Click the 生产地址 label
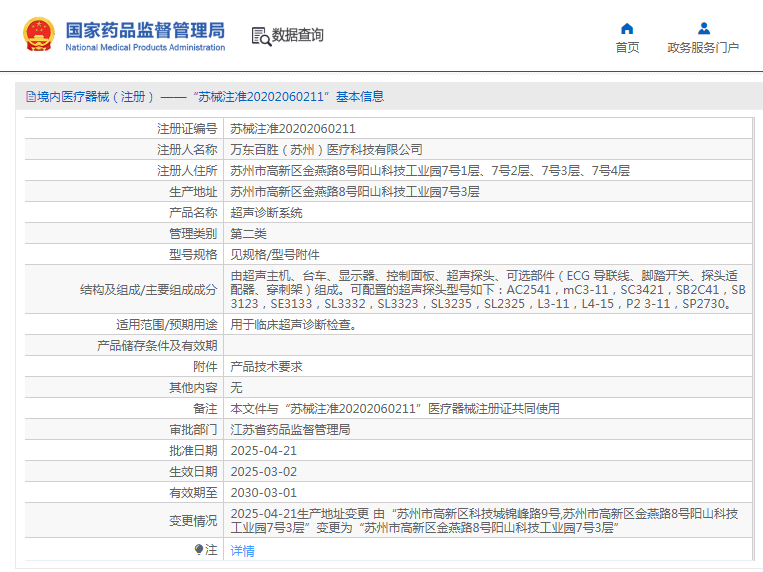The height and width of the screenshot is (572, 763). click(193, 191)
